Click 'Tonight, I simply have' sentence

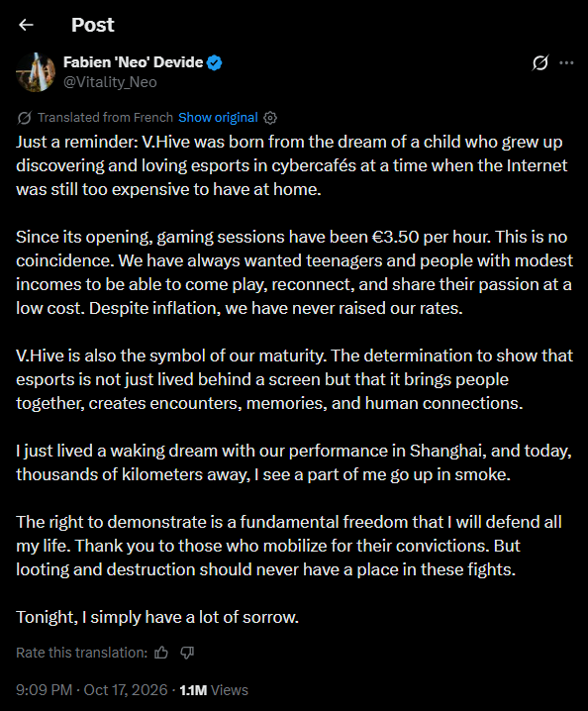157,617
